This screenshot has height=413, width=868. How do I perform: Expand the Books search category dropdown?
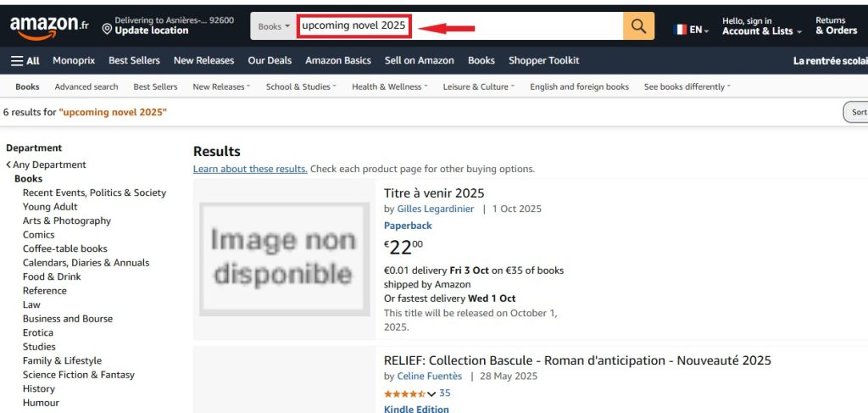pos(274,26)
